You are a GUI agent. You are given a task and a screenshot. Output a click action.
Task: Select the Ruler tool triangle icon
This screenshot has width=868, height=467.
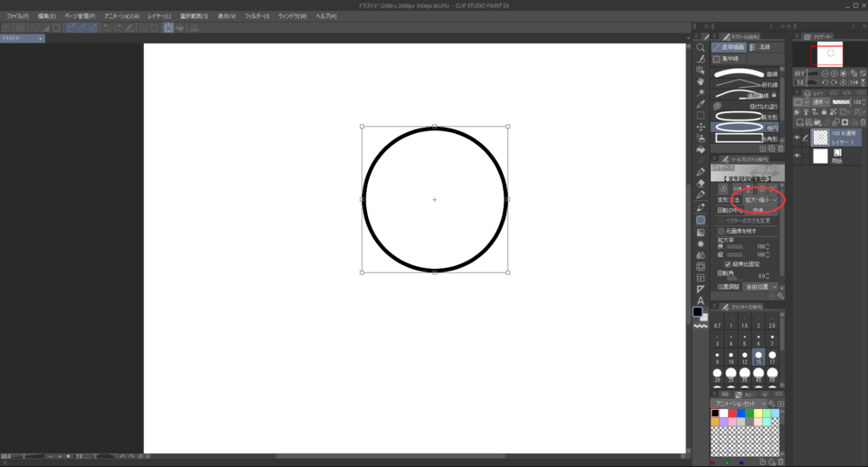tap(700, 290)
